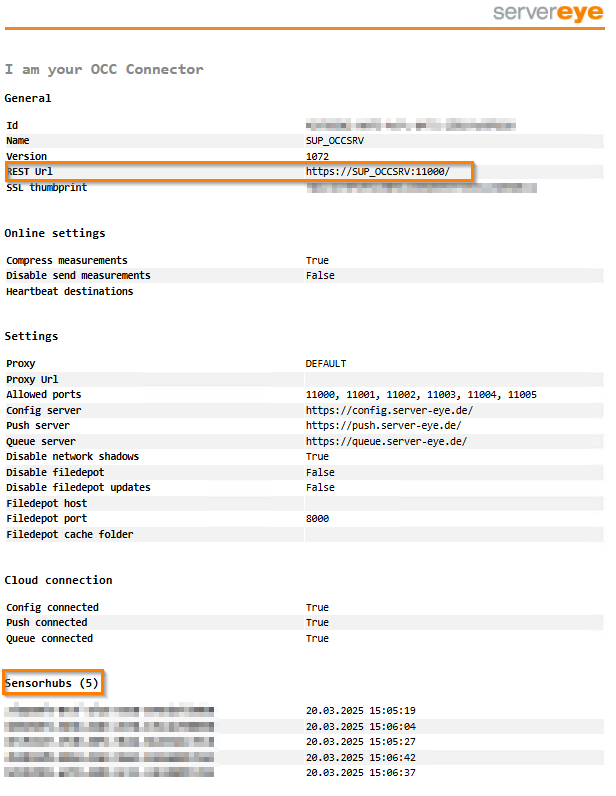This screenshot has height=796, width=616.
Task: Click the Cloud connection heading
Action: (58, 580)
